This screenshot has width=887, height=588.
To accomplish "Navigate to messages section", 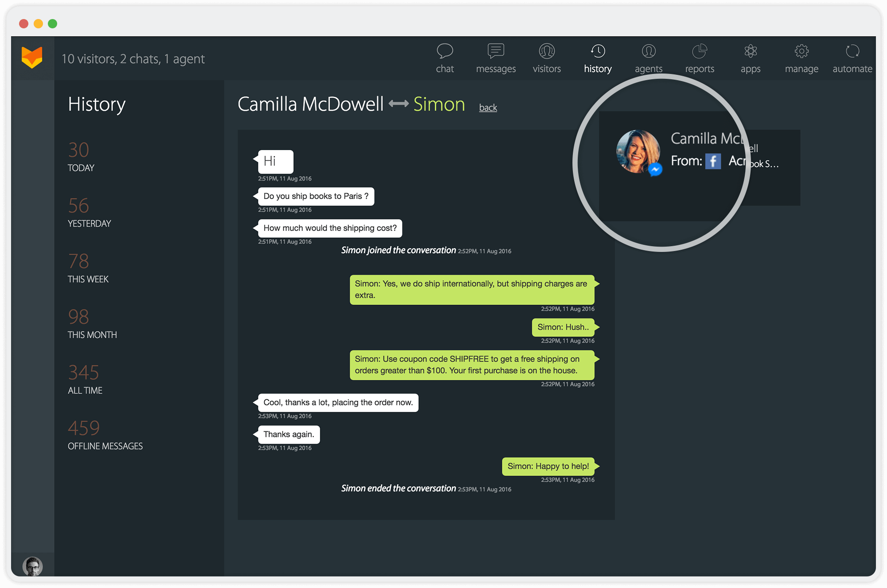I will pos(495,58).
